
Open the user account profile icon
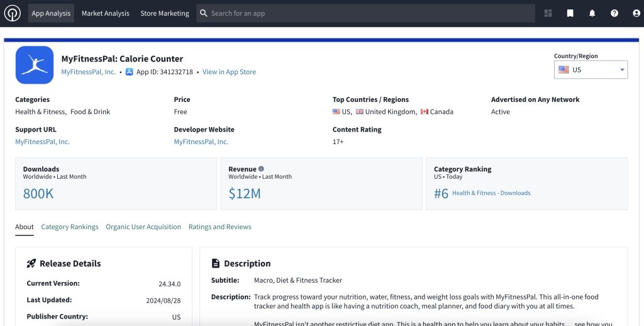coord(636,13)
